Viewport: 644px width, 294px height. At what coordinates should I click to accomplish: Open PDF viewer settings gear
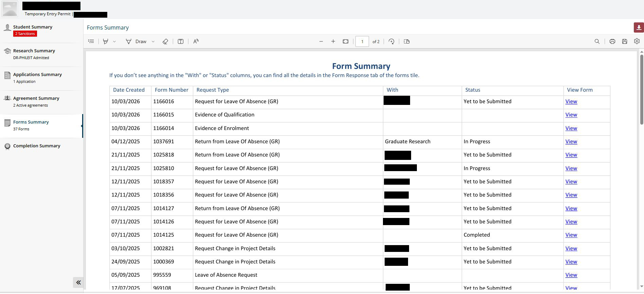(637, 41)
